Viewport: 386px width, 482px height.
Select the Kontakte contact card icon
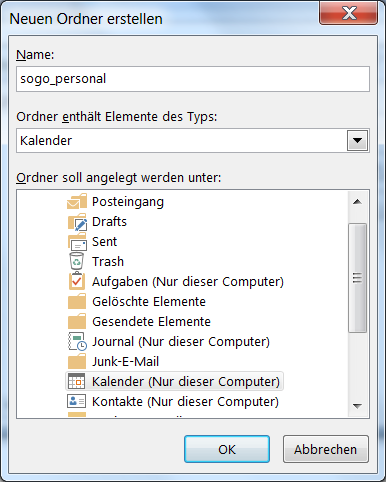click(77, 401)
